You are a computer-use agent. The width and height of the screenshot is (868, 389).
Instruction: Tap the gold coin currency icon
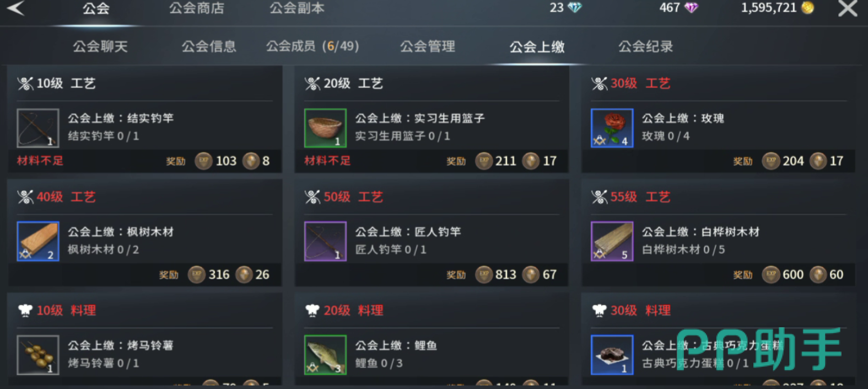coord(807,8)
